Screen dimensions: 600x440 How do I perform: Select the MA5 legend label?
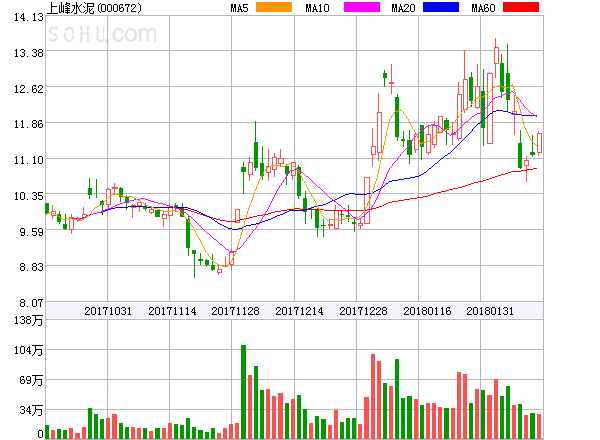(x=240, y=8)
